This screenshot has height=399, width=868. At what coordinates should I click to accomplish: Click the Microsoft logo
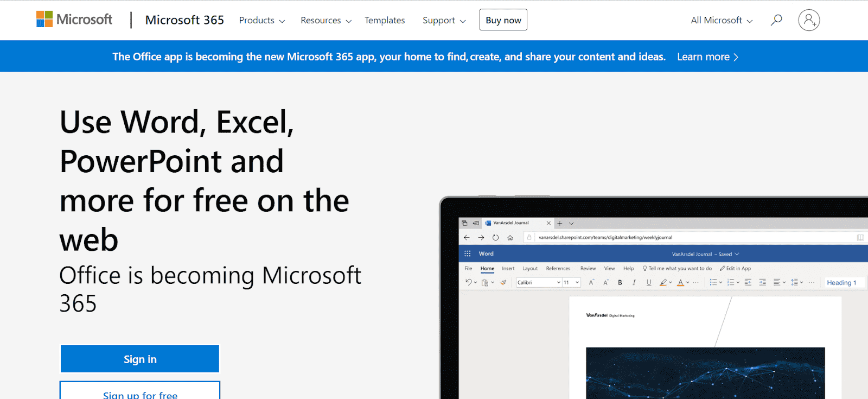coord(74,20)
